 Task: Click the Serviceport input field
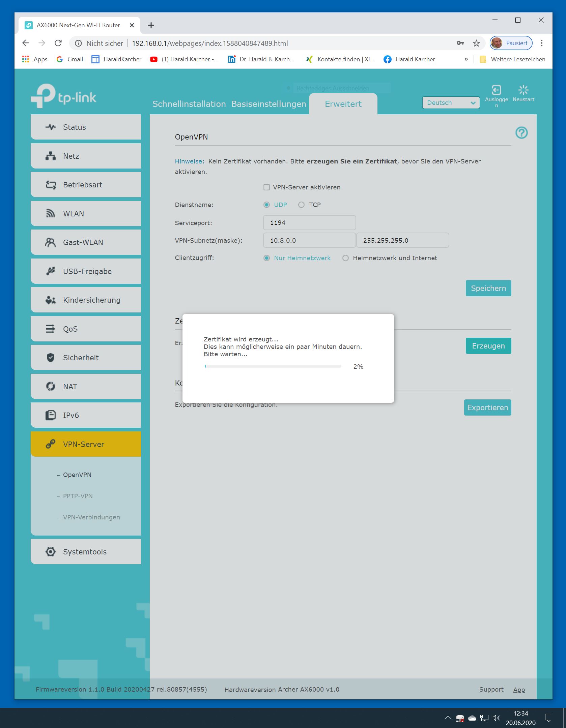pyautogui.click(x=309, y=223)
